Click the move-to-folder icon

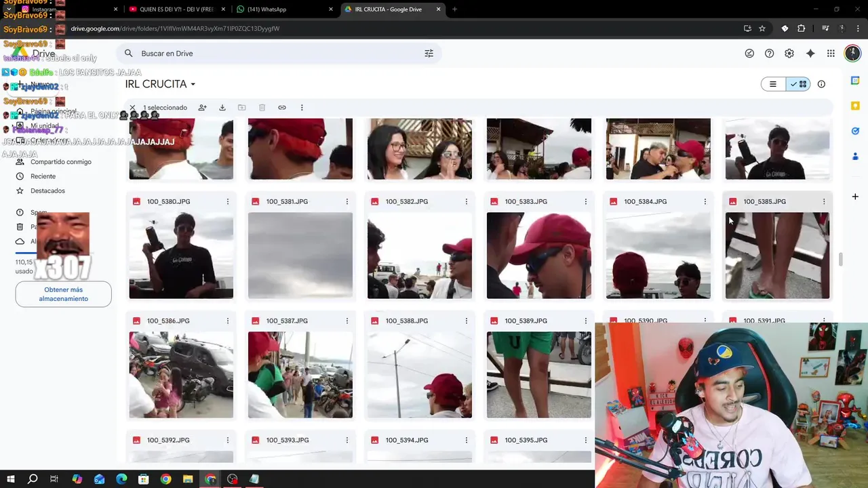click(241, 108)
